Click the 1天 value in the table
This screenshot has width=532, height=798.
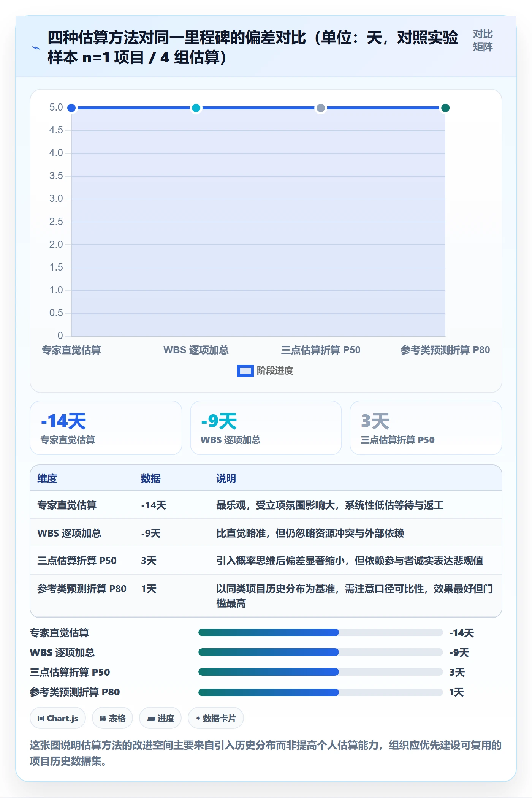149,589
